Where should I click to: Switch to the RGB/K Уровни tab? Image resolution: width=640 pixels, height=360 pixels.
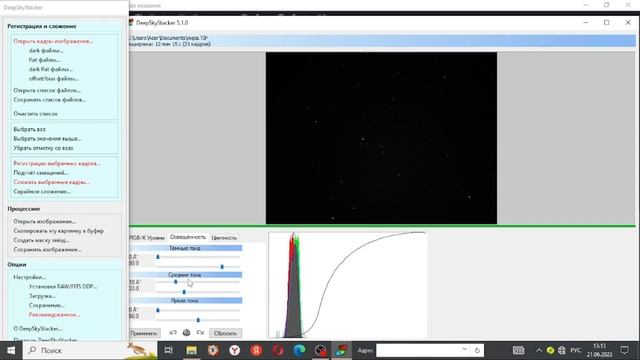tap(147, 238)
